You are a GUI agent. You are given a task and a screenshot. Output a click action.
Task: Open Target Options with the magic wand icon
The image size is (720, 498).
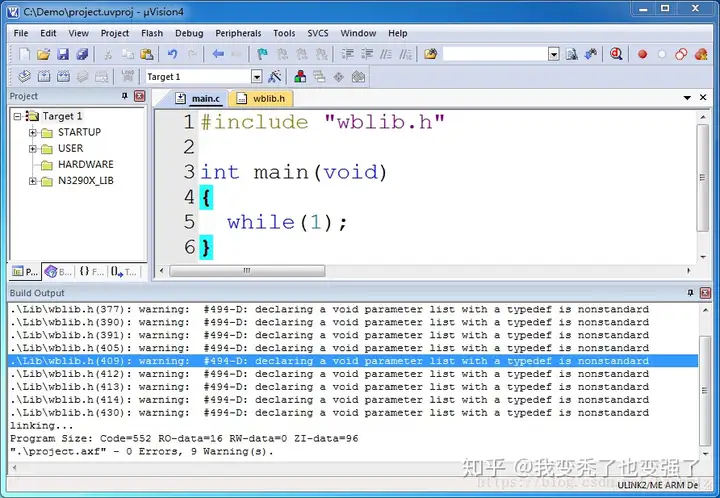275,76
